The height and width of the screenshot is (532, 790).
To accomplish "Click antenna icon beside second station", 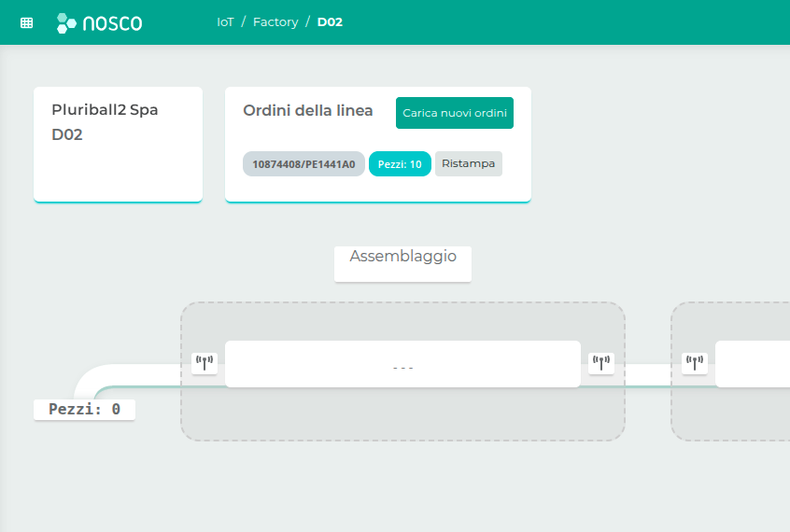I will [695, 363].
